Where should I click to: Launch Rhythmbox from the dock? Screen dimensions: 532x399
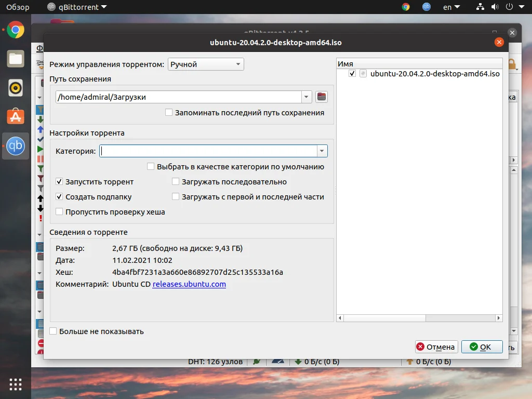pos(15,88)
